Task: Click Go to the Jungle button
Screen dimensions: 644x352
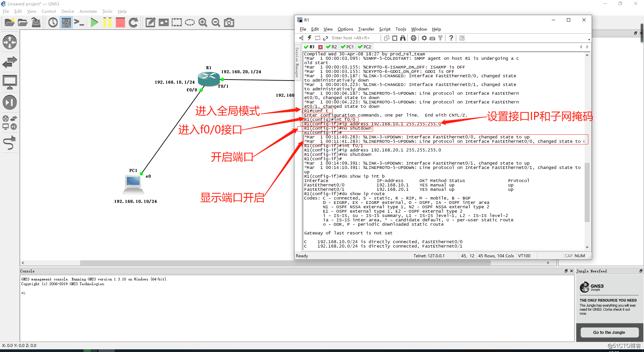Action: 609,333
